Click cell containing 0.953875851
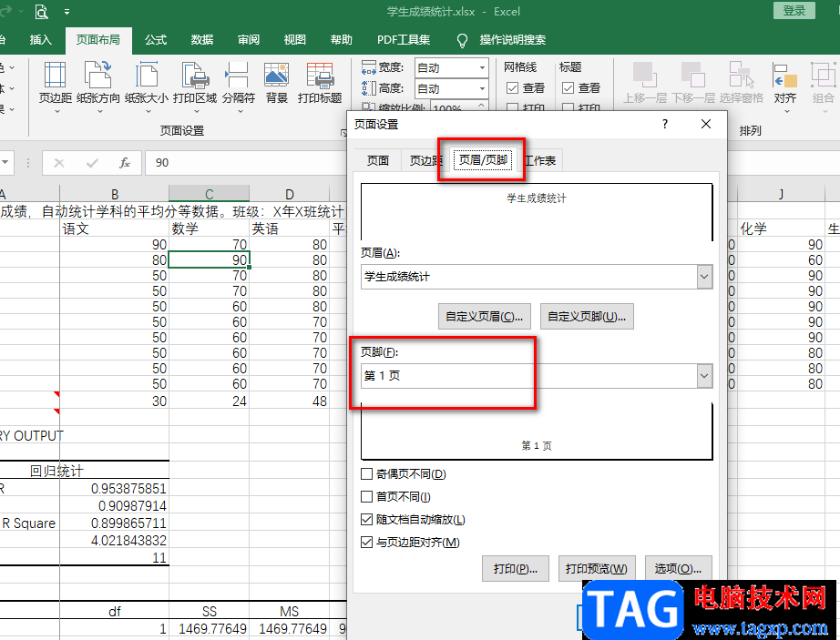The image size is (840, 640). click(x=115, y=489)
